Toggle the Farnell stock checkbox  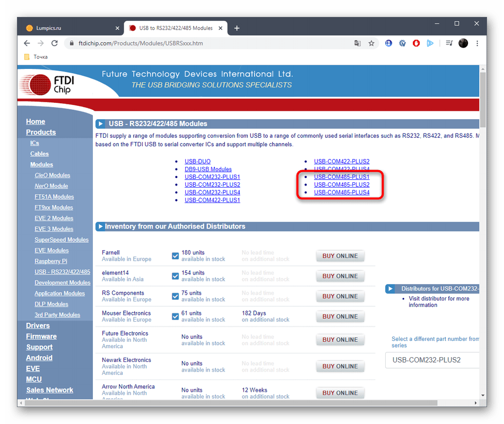[176, 256]
